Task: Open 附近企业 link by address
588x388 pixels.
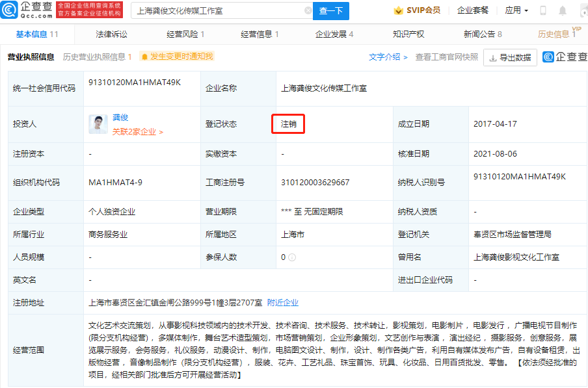Action: (x=283, y=303)
